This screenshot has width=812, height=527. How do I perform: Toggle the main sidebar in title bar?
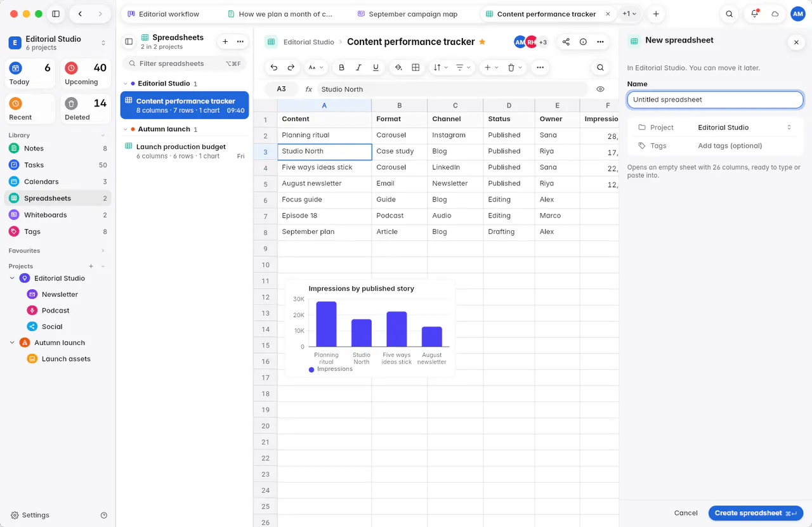pos(56,14)
